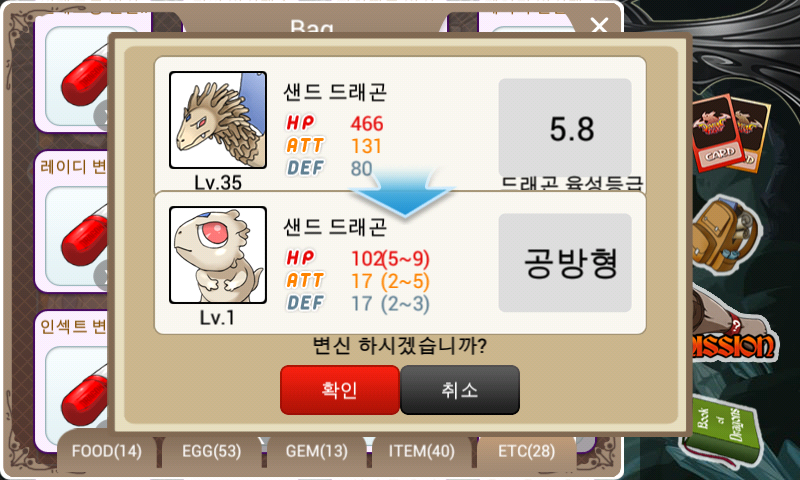
Task: Select the ETC(28) tab
Action: (x=527, y=451)
